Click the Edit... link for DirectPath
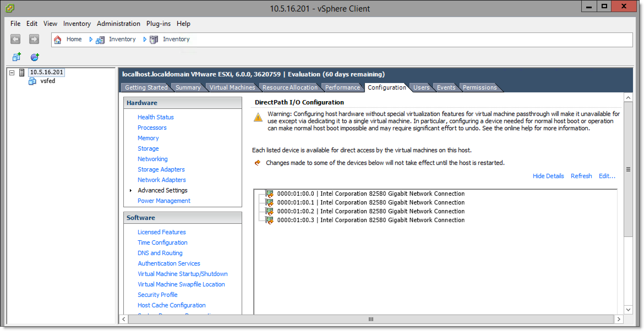The width and height of the screenshot is (644, 331). 607,176
